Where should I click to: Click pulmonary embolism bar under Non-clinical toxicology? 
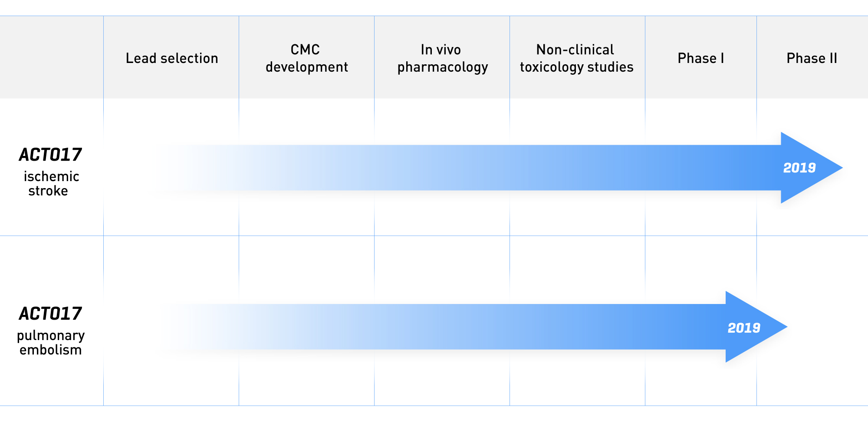[x=577, y=327]
